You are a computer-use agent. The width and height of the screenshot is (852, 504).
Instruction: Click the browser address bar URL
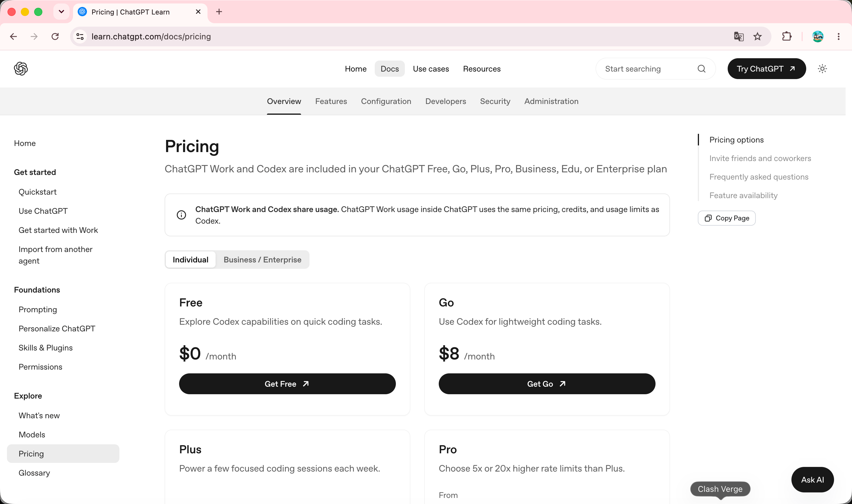point(151,36)
